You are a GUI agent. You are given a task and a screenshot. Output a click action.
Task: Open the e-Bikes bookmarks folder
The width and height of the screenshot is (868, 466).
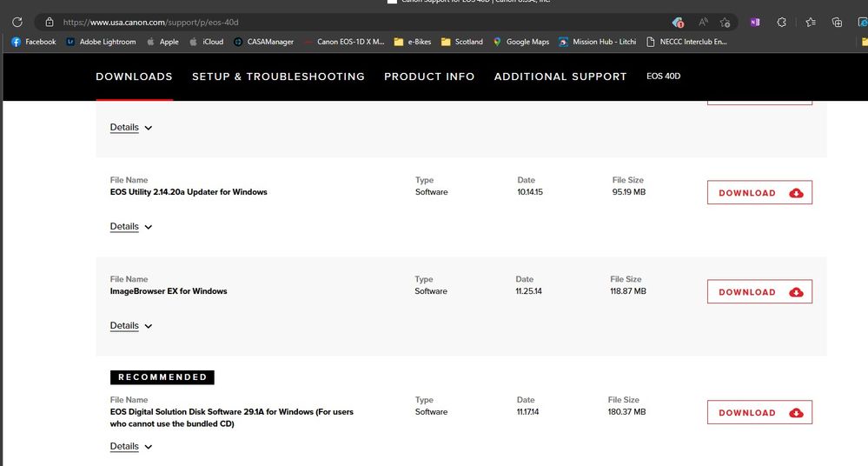[x=412, y=42]
